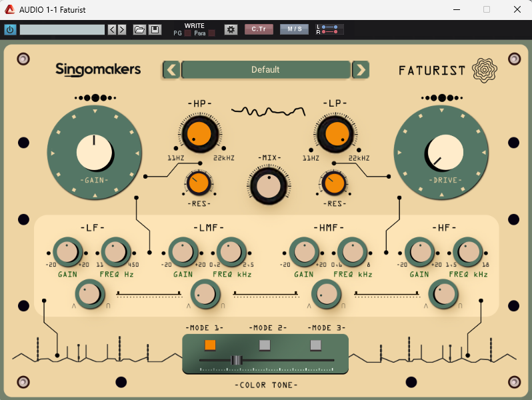Select MODE 2 square button
The width and height of the screenshot is (532, 400).
pos(265,345)
